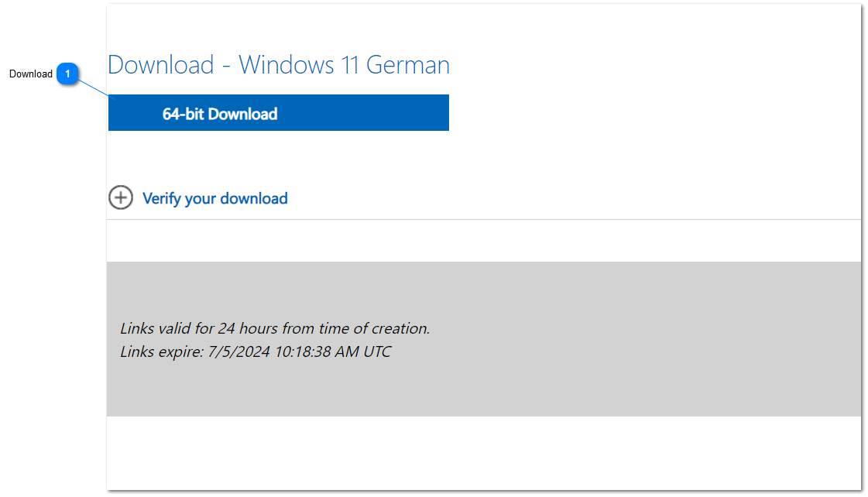Screen dimensions: 868x497
Task: Click the 10:18:38 AM UTC expiry time
Action: click(332, 352)
